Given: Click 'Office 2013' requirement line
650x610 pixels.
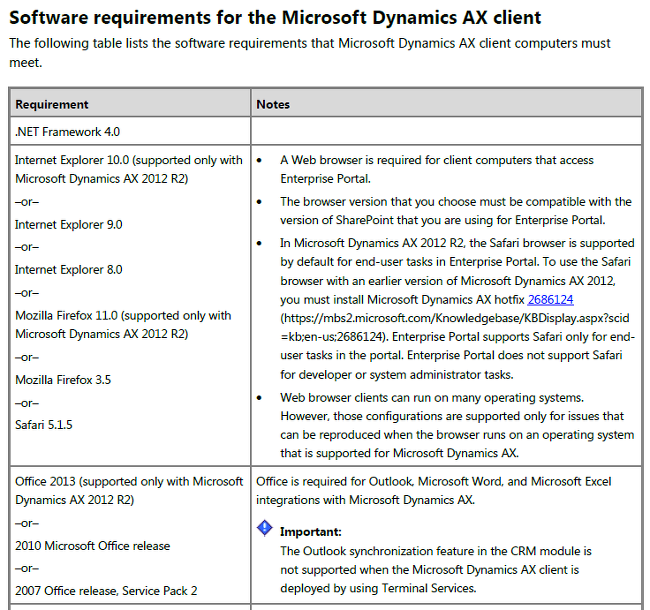Looking at the screenshot, I should click(x=129, y=491).
